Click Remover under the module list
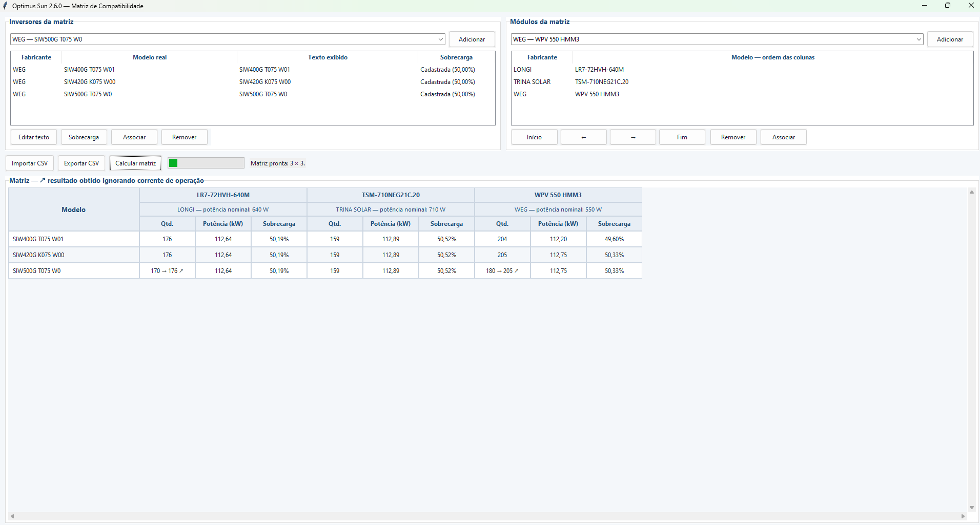This screenshot has width=980, height=525. point(733,137)
